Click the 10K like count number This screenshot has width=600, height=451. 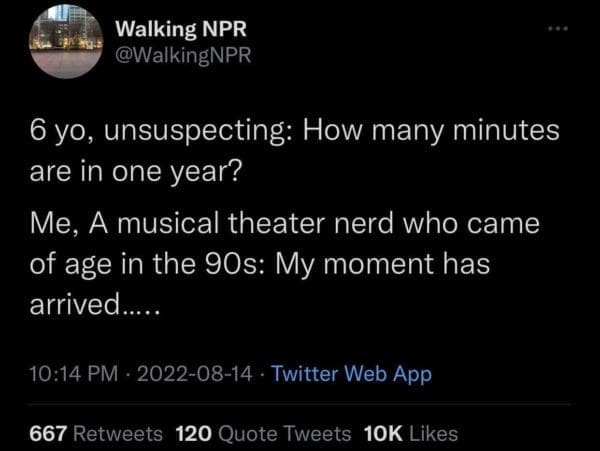(x=384, y=433)
